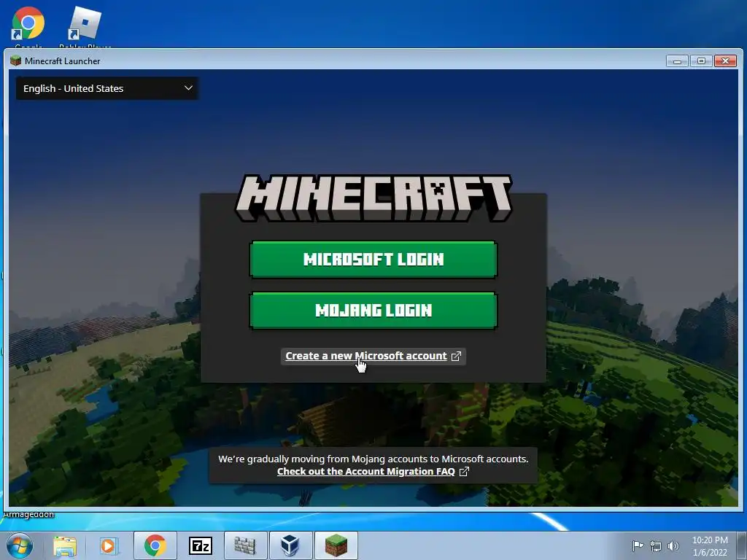Image resolution: width=747 pixels, height=560 pixels.
Task: Click the Microsoft Login button
Action: point(373,260)
